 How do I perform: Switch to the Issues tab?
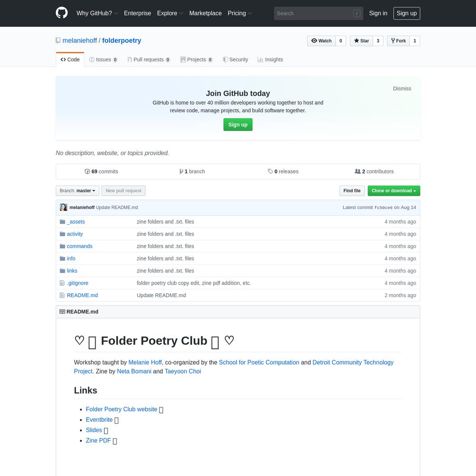[103, 59]
